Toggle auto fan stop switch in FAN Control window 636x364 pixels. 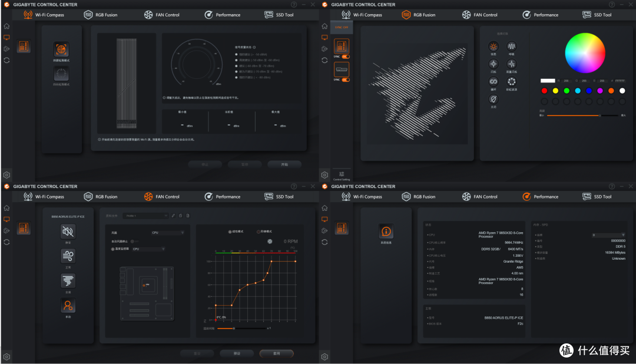click(134, 241)
